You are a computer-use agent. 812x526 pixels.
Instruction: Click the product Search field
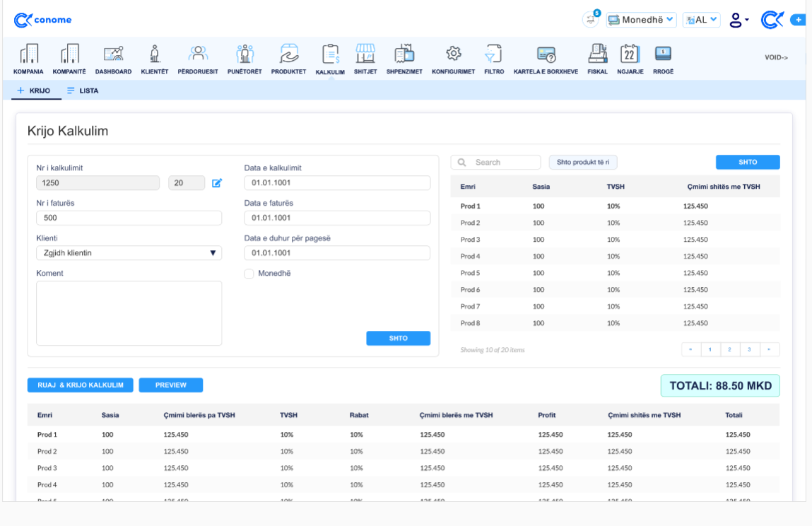(x=496, y=163)
